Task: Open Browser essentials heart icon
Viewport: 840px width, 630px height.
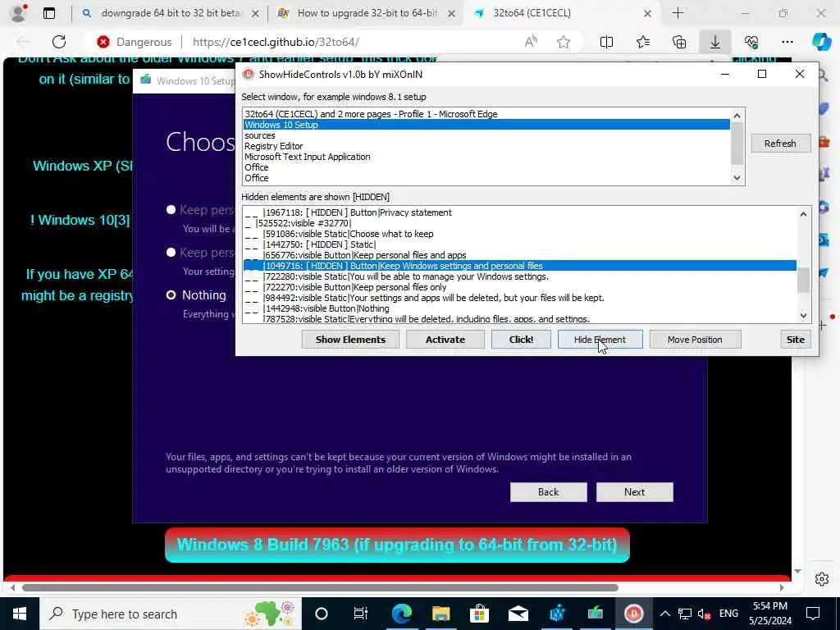Action: coord(751,42)
